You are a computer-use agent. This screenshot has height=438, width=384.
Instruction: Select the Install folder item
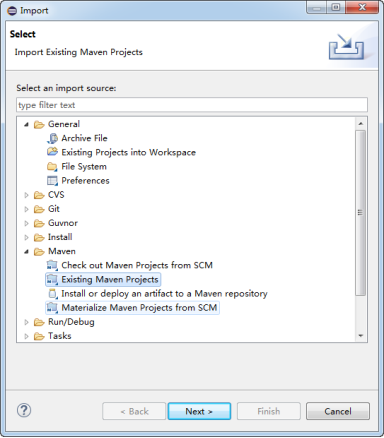[53, 237]
